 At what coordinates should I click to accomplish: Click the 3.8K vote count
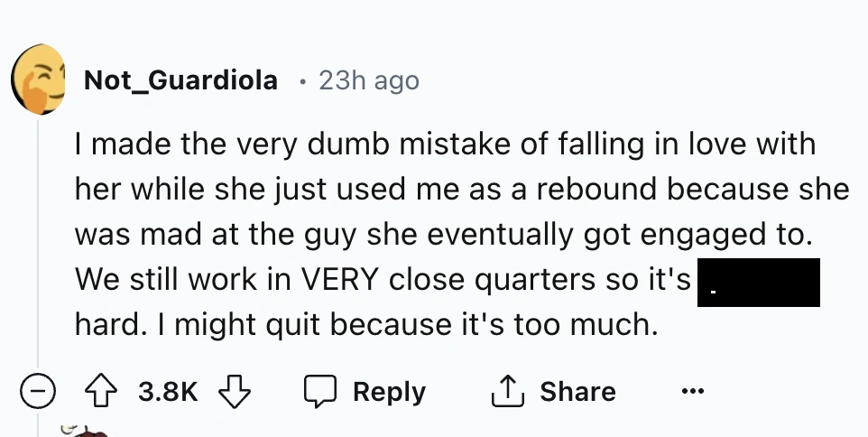[x=168, y=392]
